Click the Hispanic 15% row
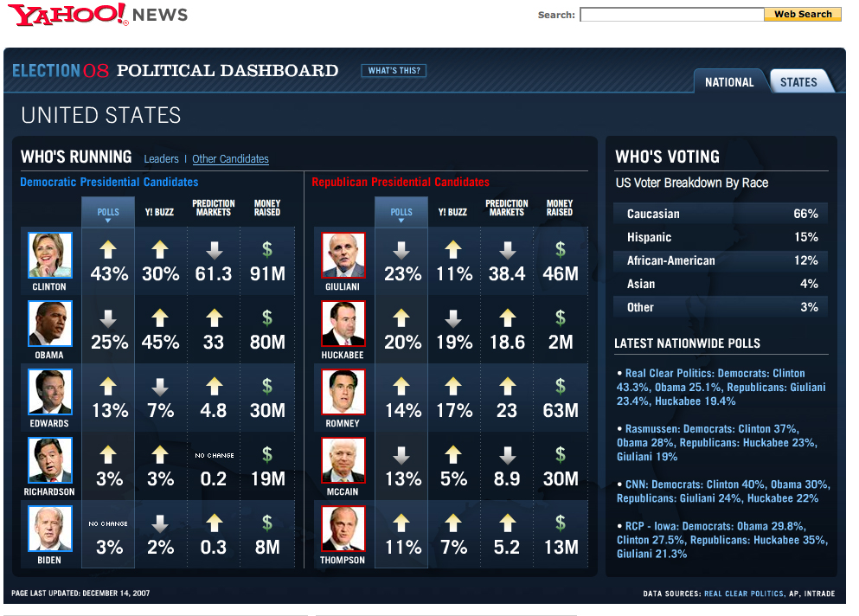 click(x=721, y=237)
